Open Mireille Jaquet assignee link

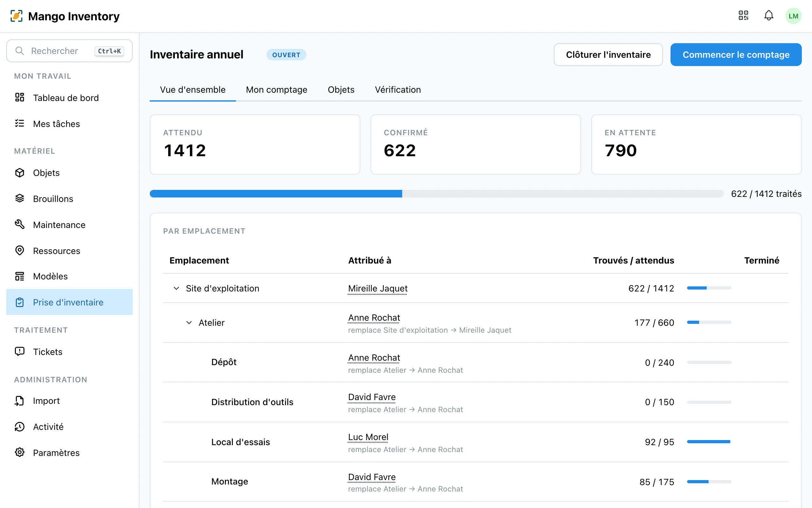377,289
